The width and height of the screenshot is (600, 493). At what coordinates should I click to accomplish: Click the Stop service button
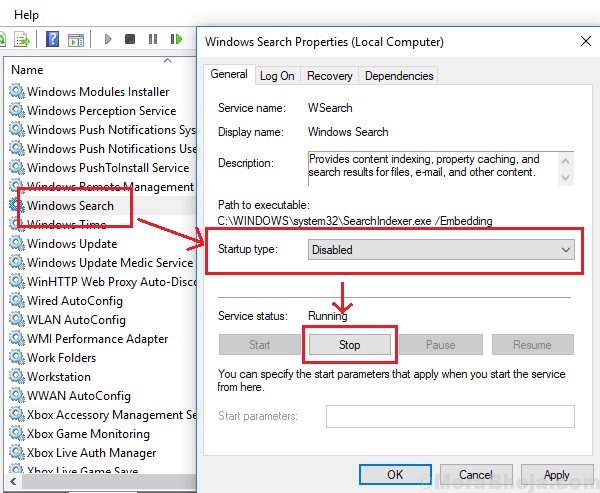tap(349, 344)
